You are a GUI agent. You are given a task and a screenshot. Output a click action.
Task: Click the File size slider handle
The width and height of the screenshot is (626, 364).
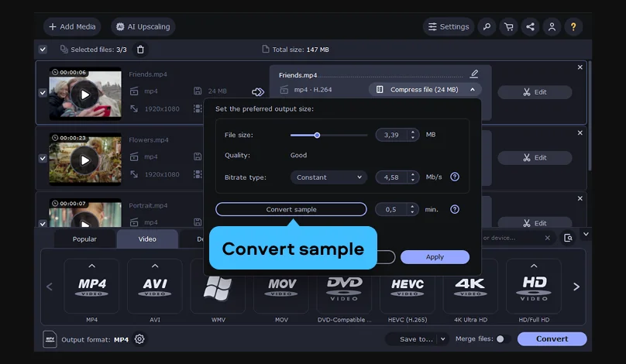pos(317,135)
